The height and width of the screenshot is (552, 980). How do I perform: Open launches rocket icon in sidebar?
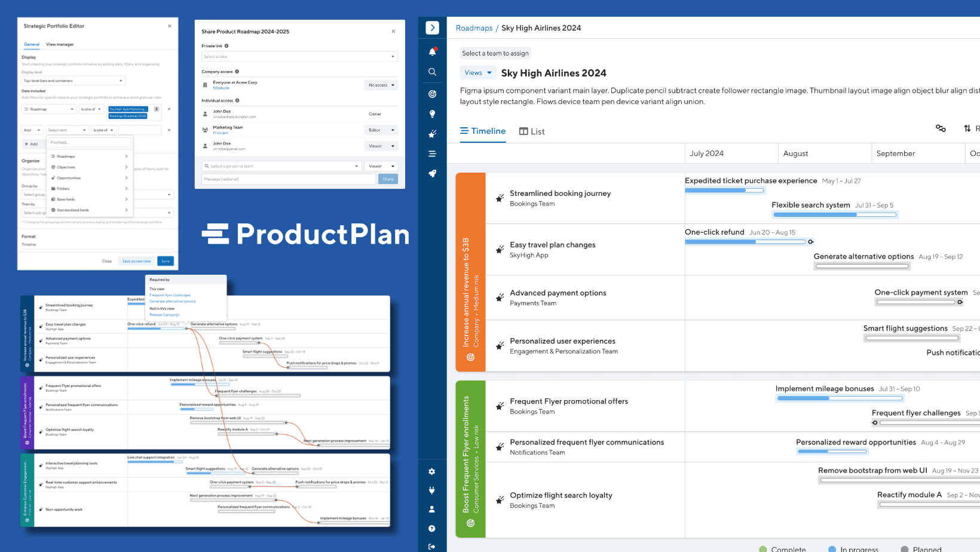click(x=432, y=174)
